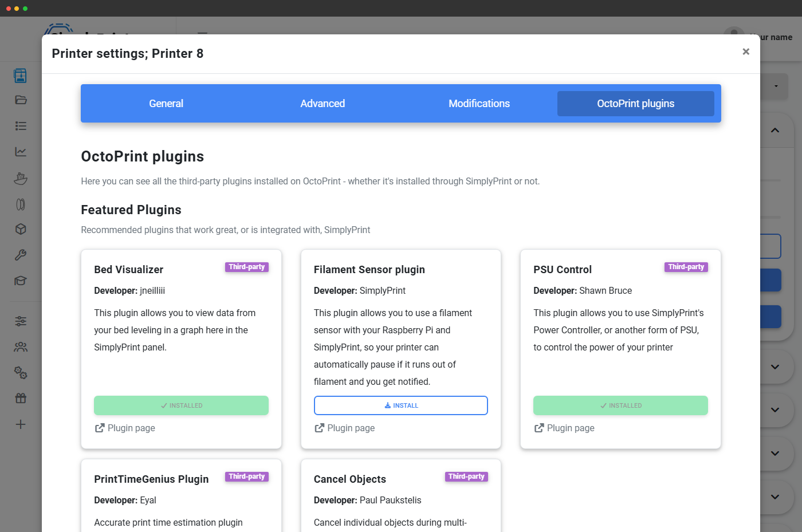Click Third-party badge on PSU Control

pos(686,267)
